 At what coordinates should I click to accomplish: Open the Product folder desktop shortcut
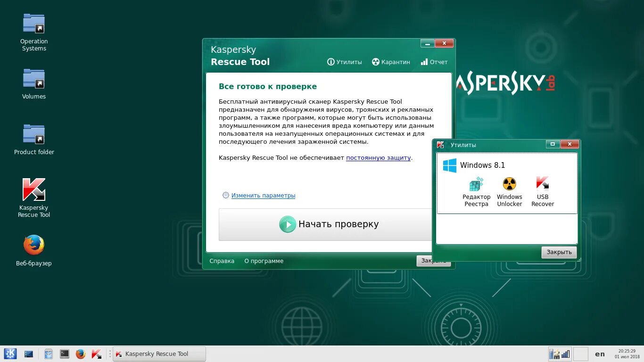click(34, 140)
